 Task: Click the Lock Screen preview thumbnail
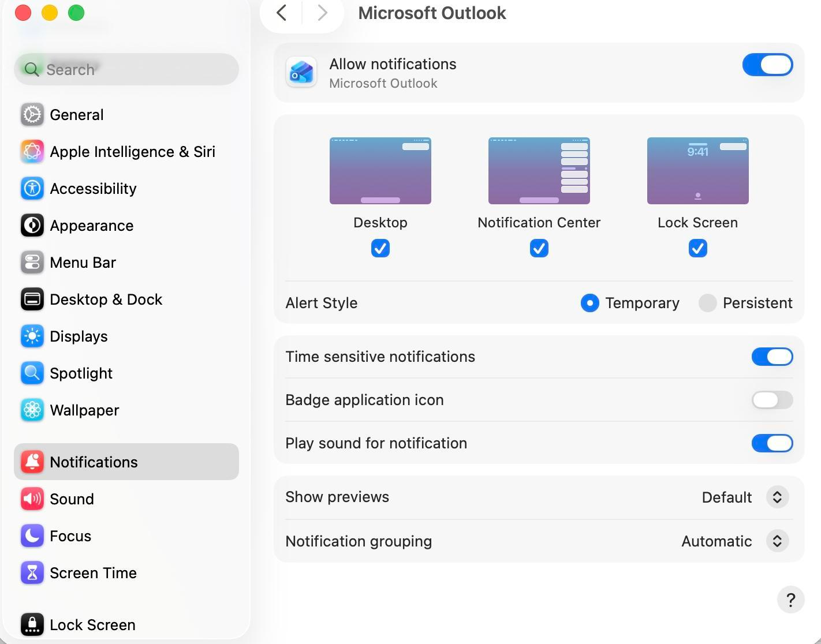pos(698,171)
